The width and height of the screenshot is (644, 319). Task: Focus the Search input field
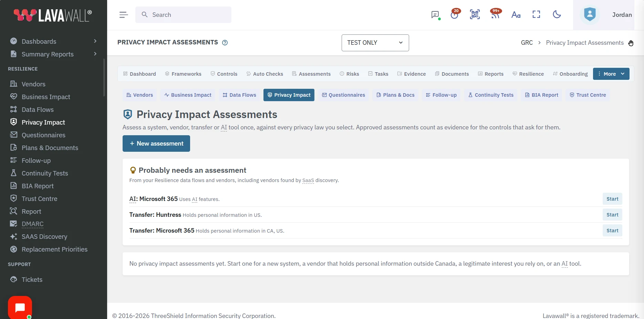click(x=183, y=15)
